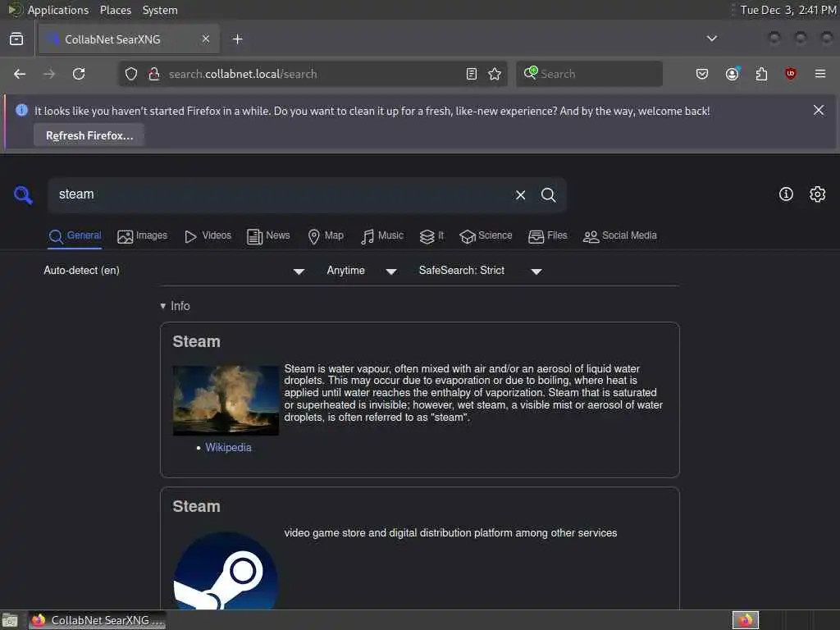This screenshot has width=840, height=630.
Task: Open the System menu
Action: point(160,10)
